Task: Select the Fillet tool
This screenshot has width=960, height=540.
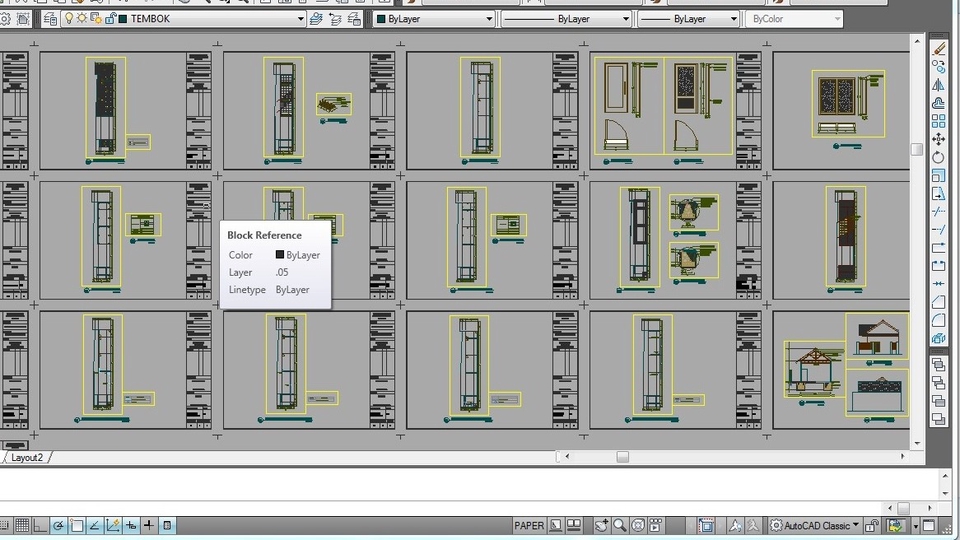Action: pos(939,320)
